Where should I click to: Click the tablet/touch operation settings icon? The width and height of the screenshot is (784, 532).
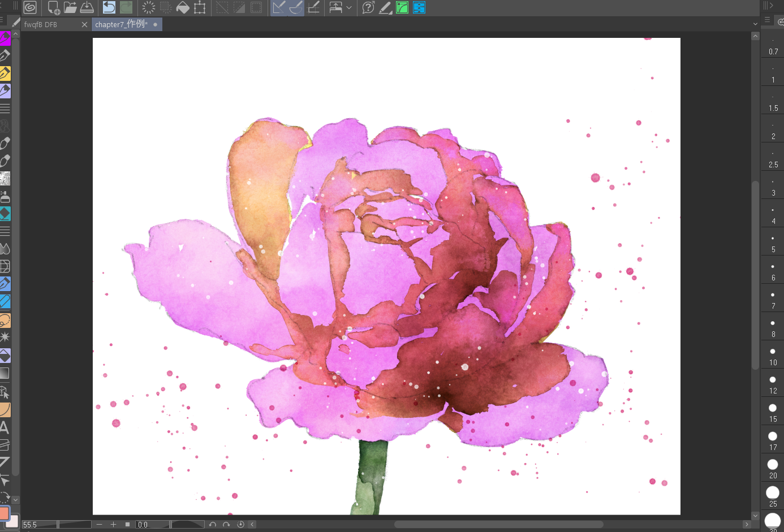tap(336, 7)
